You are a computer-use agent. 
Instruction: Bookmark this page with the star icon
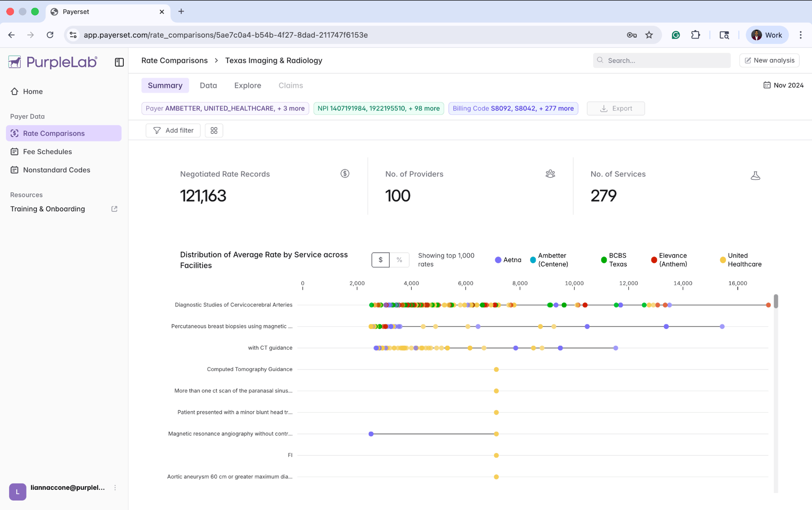coord(649,35)
